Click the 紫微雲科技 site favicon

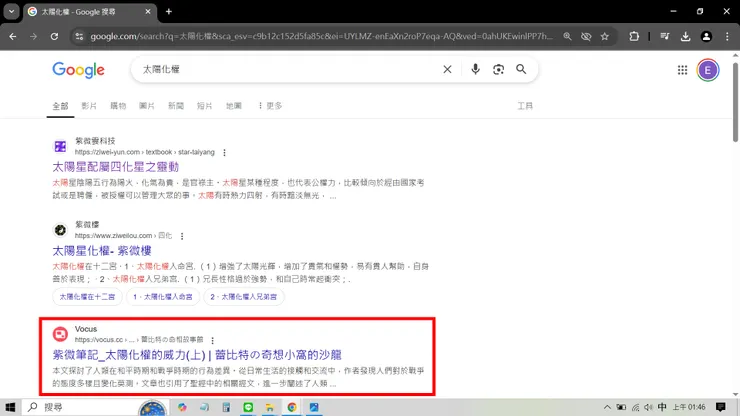pyautogui.click(x=60, y=146)
